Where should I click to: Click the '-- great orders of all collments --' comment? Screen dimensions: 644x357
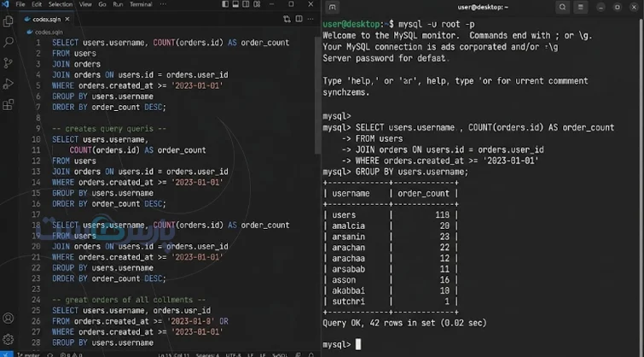[x=129, y=300]
